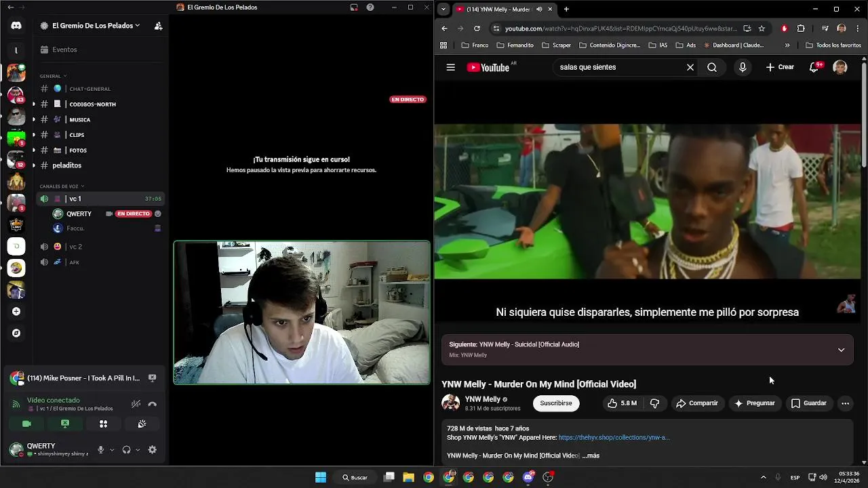
Task: Open a new Chrome tab
Action: click(x=566, y=9)
